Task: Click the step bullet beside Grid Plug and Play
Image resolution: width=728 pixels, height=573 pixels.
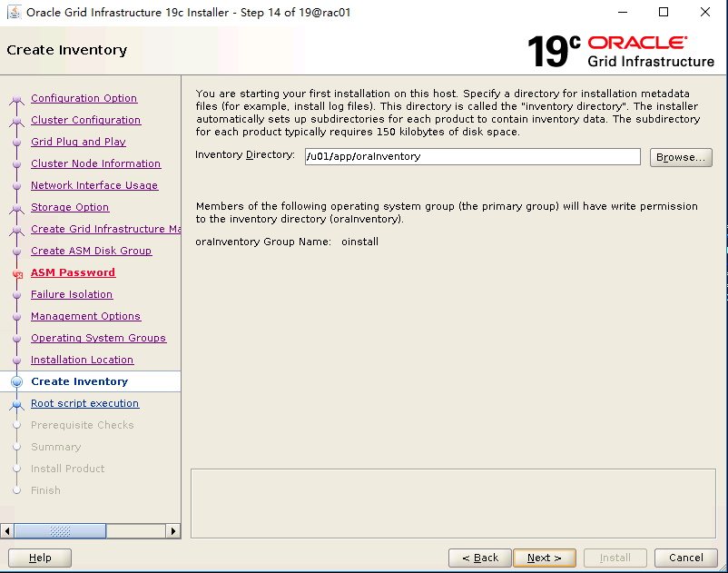Action: click(16, 142)
